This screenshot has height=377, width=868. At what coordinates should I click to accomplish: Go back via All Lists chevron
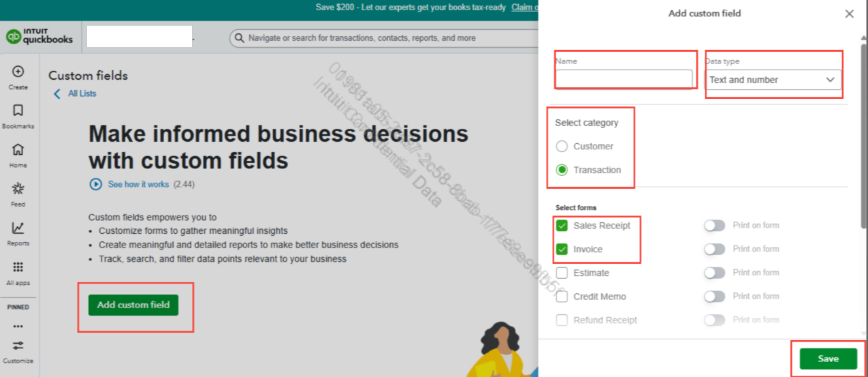tap(57, 94)
